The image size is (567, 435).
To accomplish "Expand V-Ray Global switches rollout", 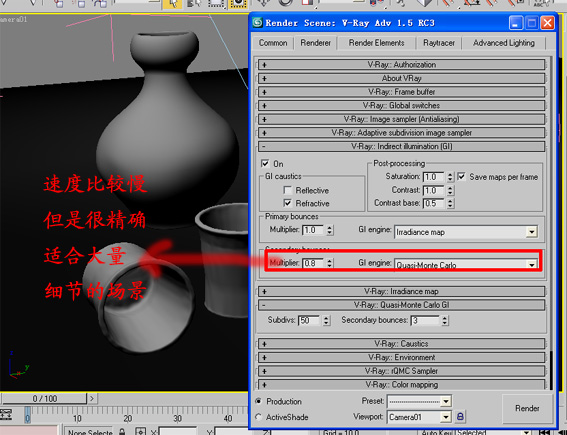I will click(x=401, y=106).
